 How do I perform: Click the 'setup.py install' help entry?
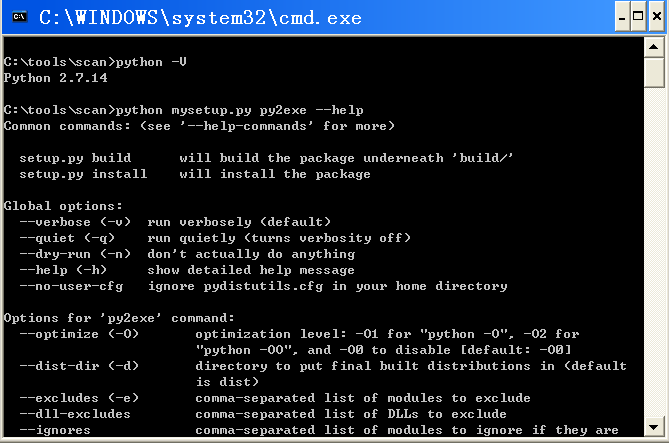click(x=83, y=174)
